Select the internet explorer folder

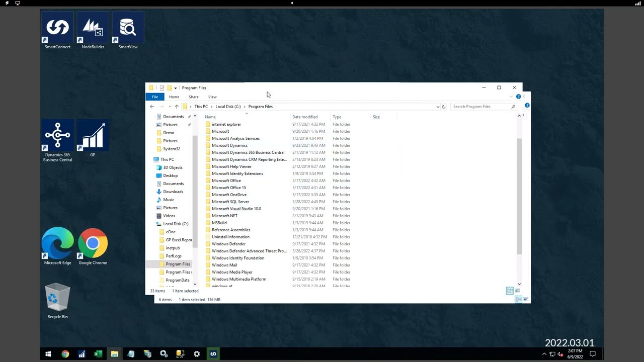226,124
